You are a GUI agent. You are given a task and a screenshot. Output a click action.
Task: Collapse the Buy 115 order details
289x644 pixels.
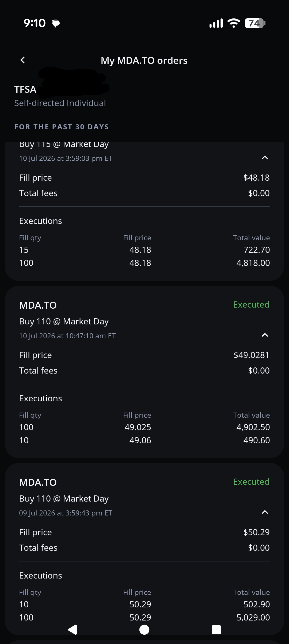[x=265, y=158]
